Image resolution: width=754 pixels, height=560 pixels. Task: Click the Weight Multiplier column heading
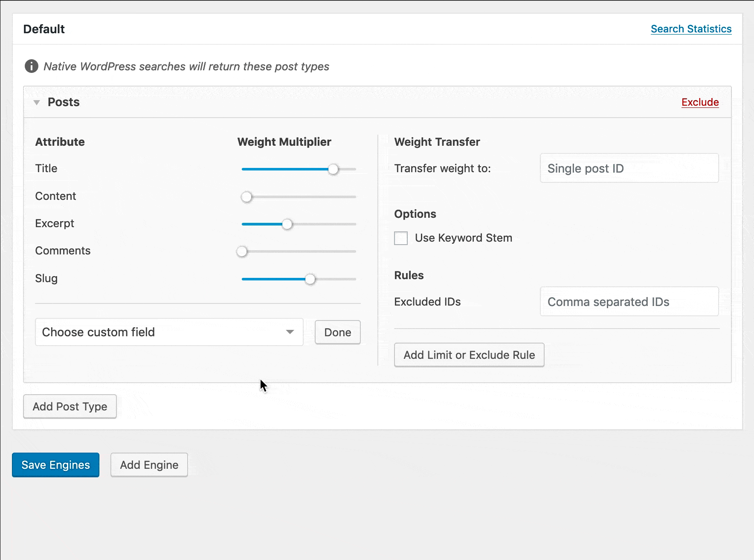(284, 142)
